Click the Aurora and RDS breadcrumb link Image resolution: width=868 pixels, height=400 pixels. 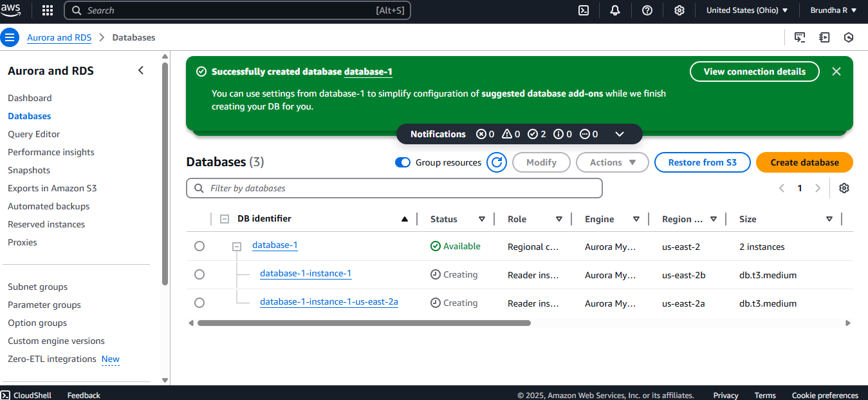pyautogui.click(x=59, y=37)
